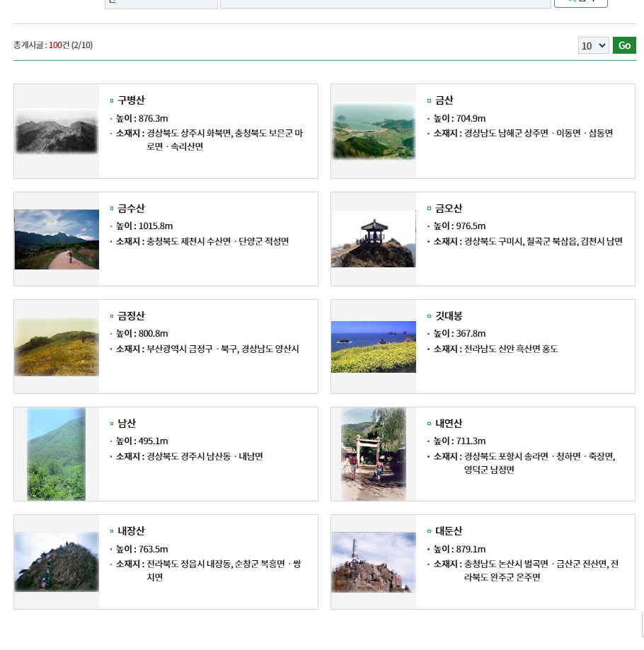Click the 구병산 title link
This screenshot has width=644, height=650.
click(x=131, y=100)
